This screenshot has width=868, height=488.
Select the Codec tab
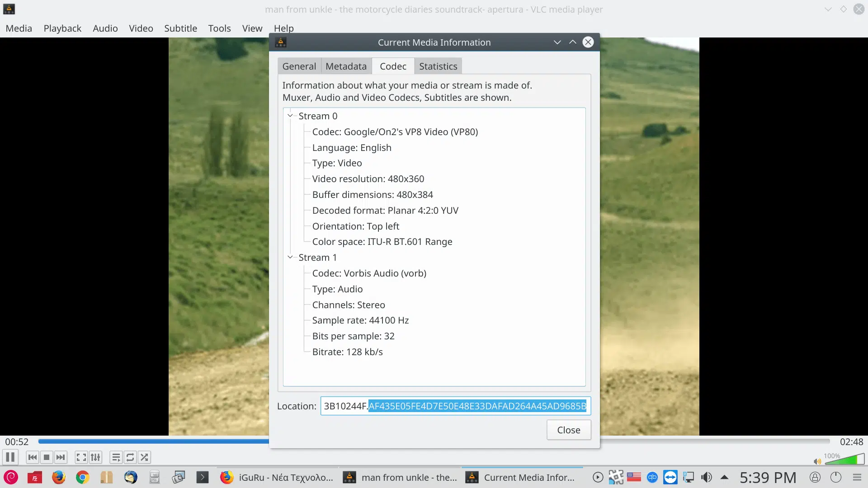pyautogui.click(x=393, y=66)
